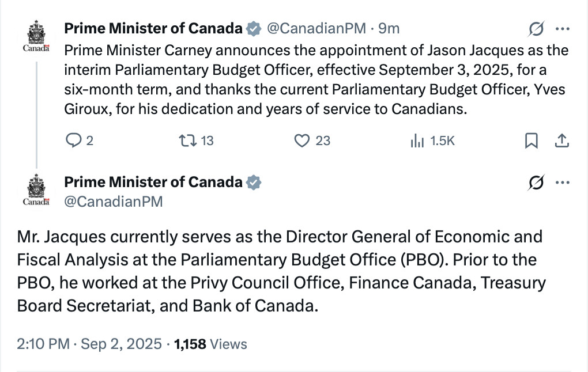This screenshot has width=588, height=372.
Task: Open Prime Minister of Canada avatar in first tweet
Action: tap(36, 36)
